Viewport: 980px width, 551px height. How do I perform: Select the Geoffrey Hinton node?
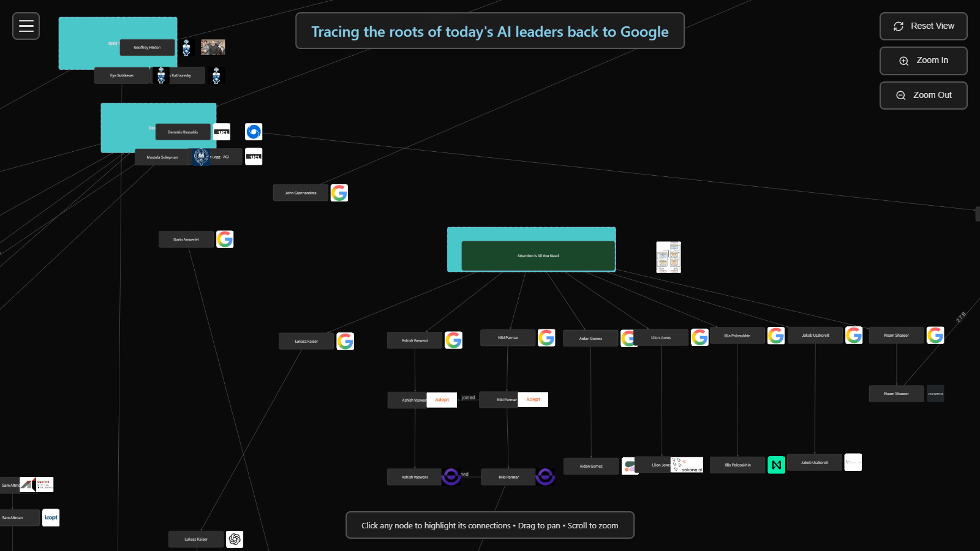pos(147,47)
